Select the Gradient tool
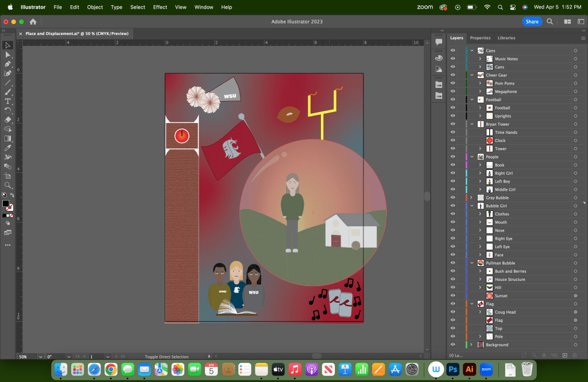 click(x=7, y=138)
